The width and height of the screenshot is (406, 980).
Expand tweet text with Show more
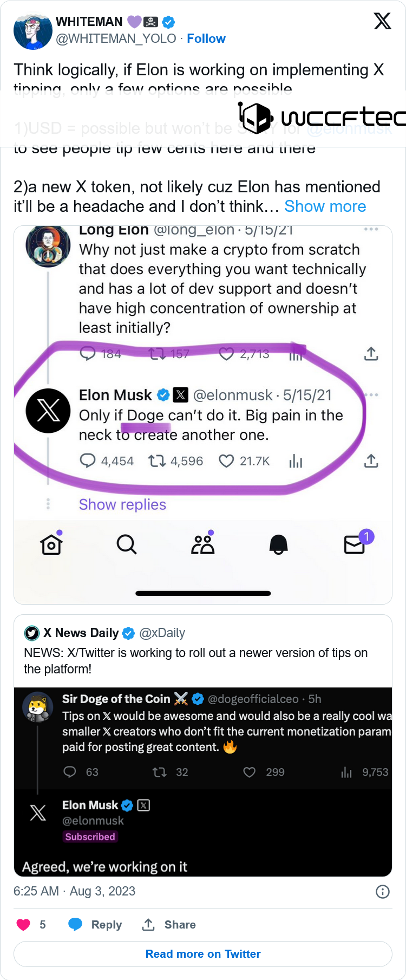pos(325,206)
